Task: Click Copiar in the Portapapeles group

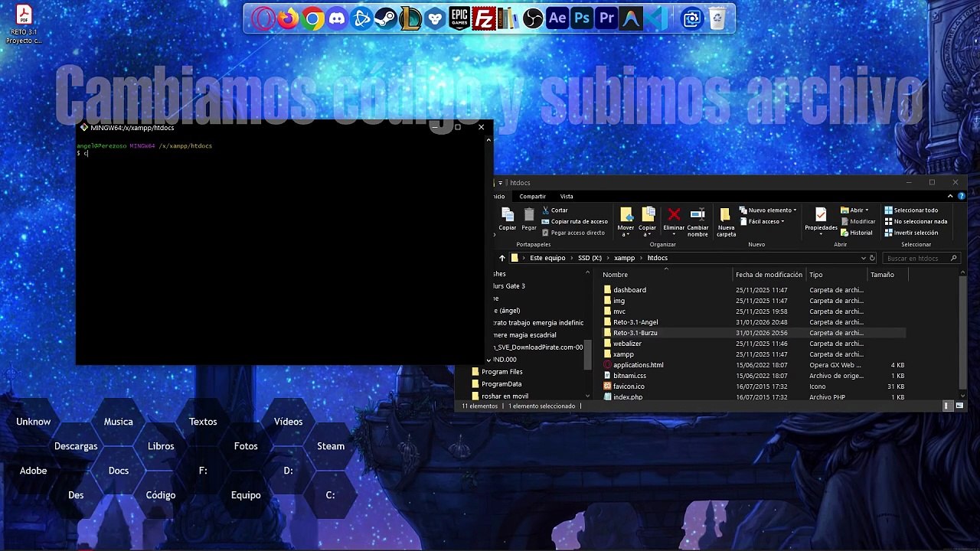Action: click(508, 219)
